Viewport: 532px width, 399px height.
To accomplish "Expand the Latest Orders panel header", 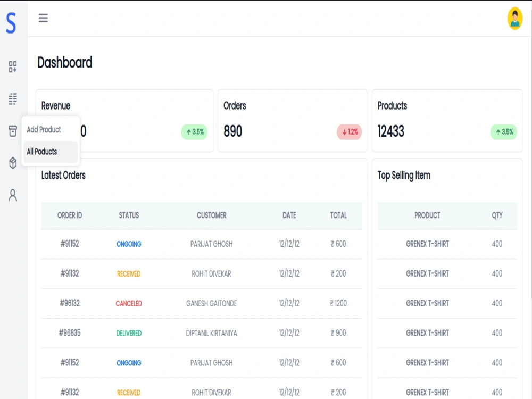I will pyautogui.click(x=64, y=176).
